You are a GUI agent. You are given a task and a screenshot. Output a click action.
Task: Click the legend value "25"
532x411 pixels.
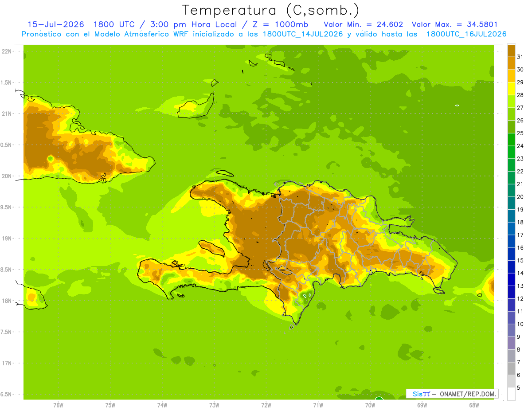tap(520, 133)
